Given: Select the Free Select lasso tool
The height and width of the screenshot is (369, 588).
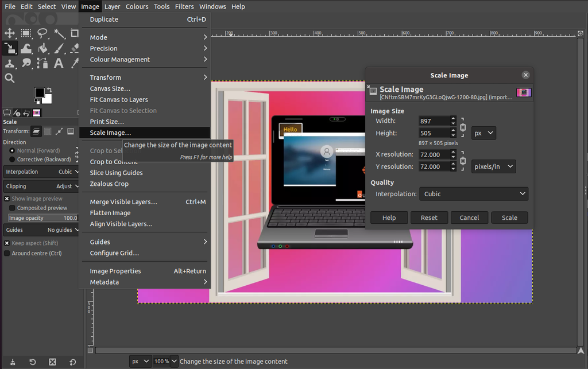Looking at the screenshot, I should [x=42, y=33].
